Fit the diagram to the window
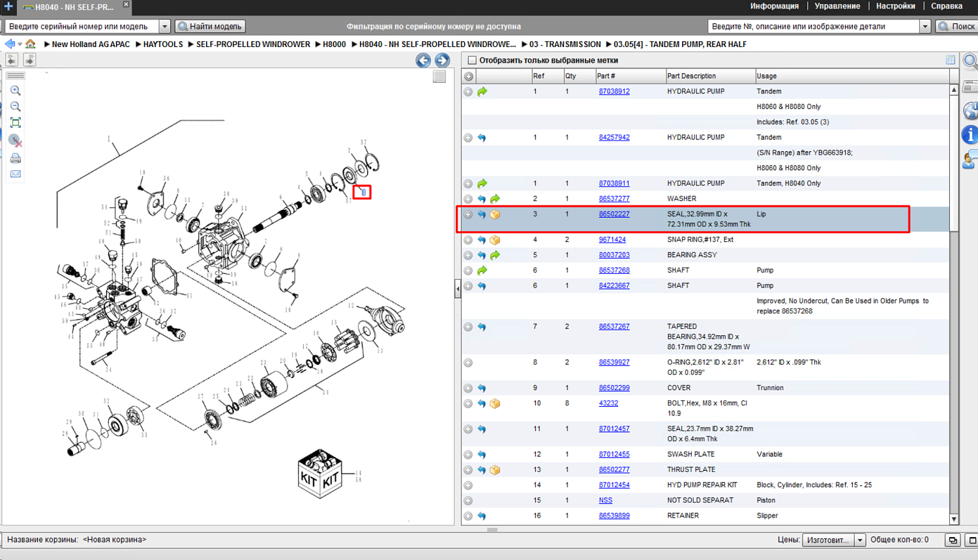The width and height of the screenshot is (978, 560). [x=16, y=123]
